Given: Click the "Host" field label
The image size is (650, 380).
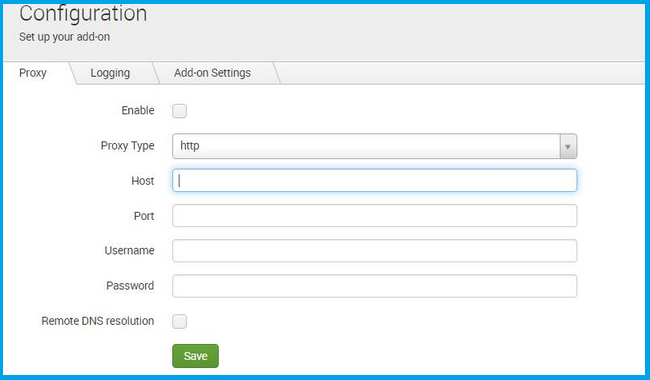Looking at the screenshot, I should (143, 181).
